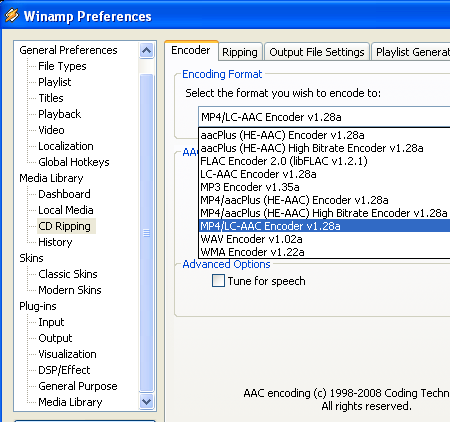This screenshot has height=422, width=450.
Task: Open Media Library plug-ins page
Action: click(x=70, y=402)
